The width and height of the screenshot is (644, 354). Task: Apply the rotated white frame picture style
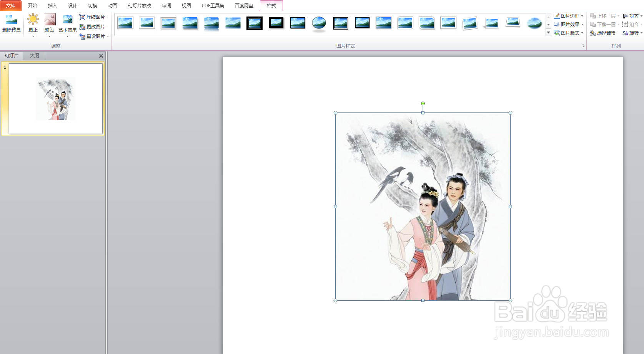[470, 23]
